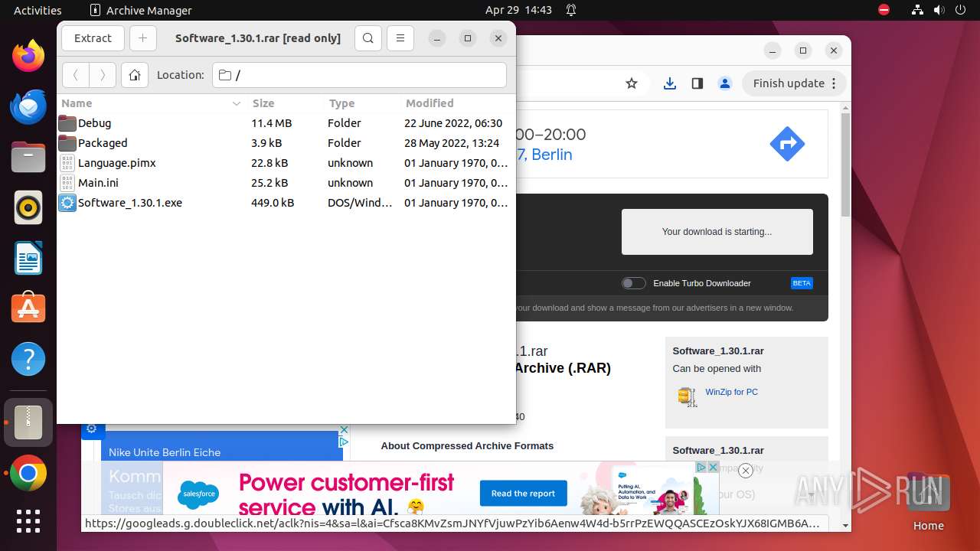Image resolution: width=980 pixels, height=551 pixels.
Task: Click the Software_1.30.1.exe gear icon
Action: pos(67,203)
